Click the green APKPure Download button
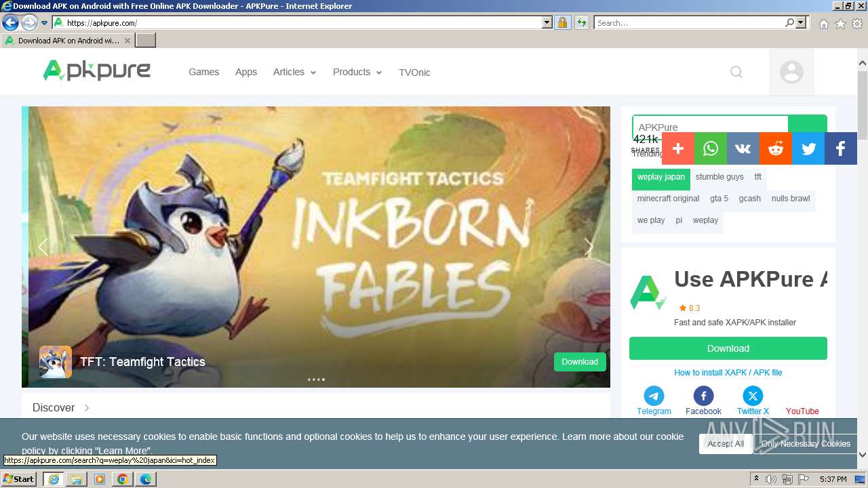 (728, 348)
